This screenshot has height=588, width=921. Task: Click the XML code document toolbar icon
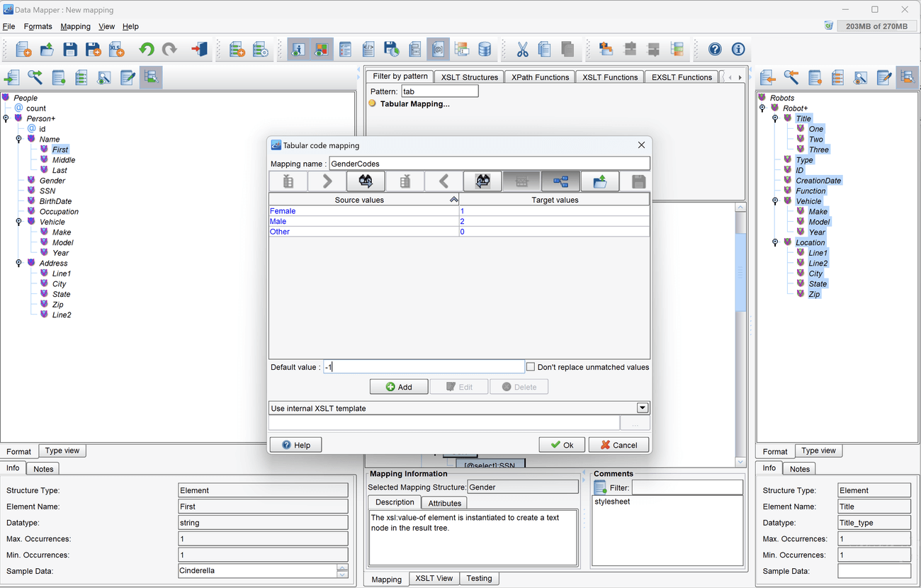pyautogui.click(x=368, y=49)
